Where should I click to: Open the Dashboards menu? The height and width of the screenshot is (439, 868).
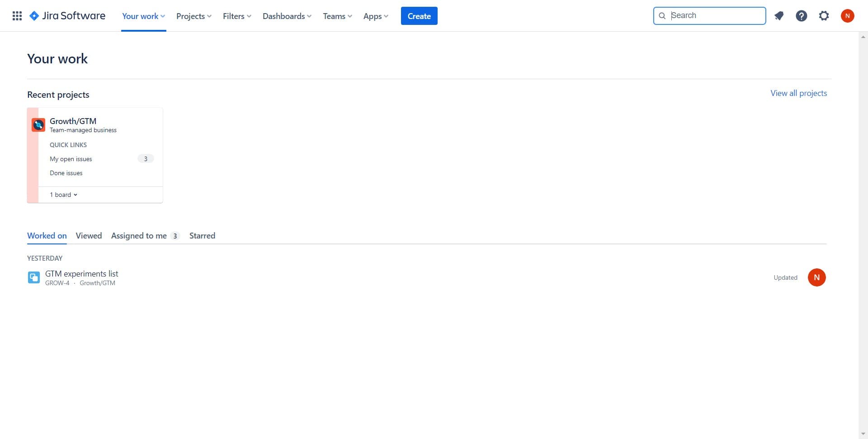[287, 16]
